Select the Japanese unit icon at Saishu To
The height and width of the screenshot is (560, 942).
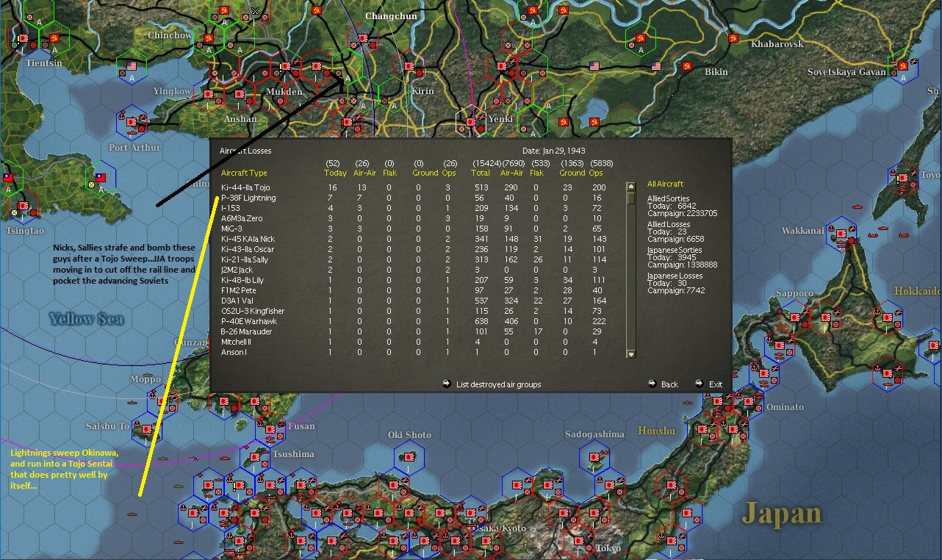pyautogui.click(x=146, y=429)
